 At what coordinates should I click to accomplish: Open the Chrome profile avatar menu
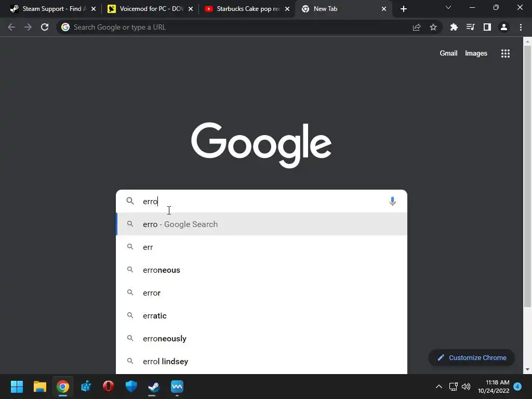504,27
